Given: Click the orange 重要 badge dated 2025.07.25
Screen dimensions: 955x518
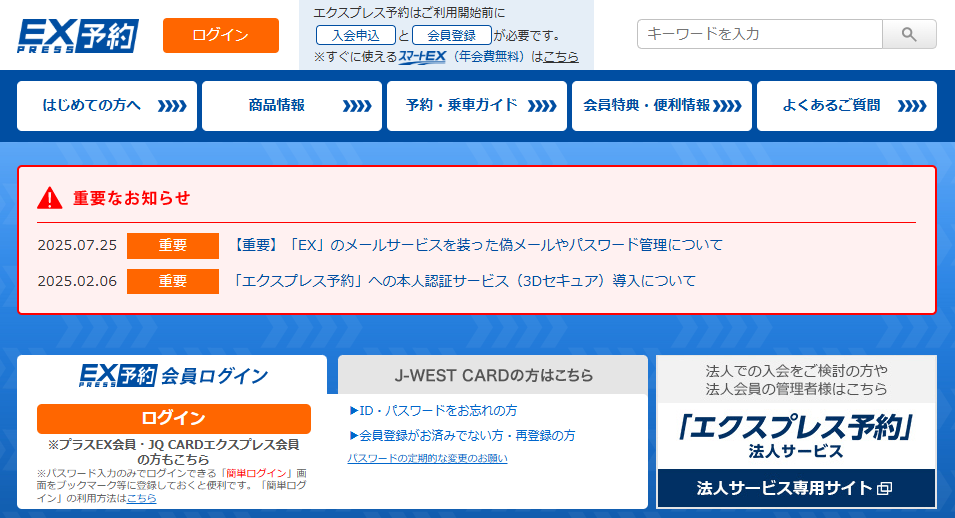Looking at the screenshot, I should coord(172,245).
